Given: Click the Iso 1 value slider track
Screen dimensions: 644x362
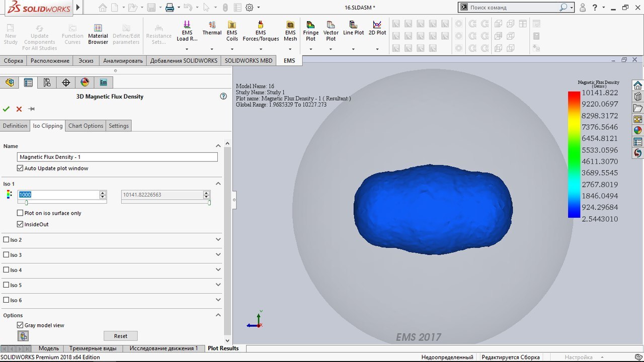Looking at the screenshot, I should (62, 203).
